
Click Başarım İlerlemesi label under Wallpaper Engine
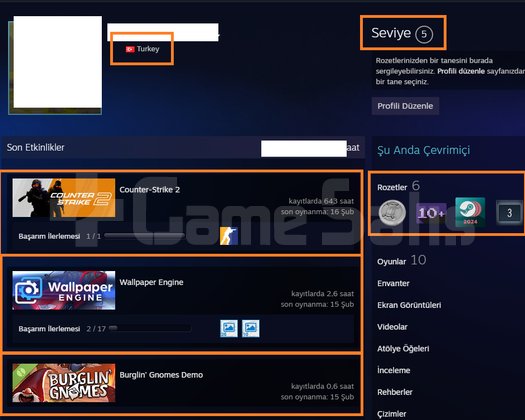coord(49,329)
